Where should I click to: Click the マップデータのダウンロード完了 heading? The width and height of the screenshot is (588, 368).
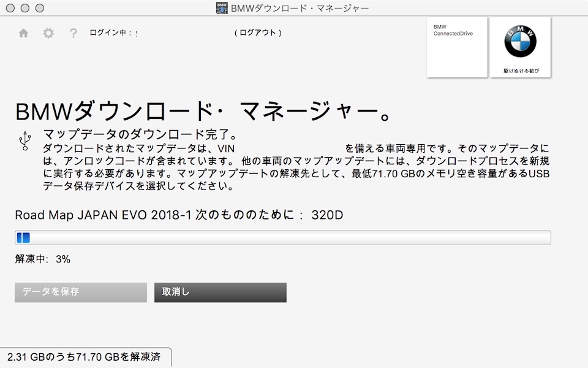(x=140, y=134)
